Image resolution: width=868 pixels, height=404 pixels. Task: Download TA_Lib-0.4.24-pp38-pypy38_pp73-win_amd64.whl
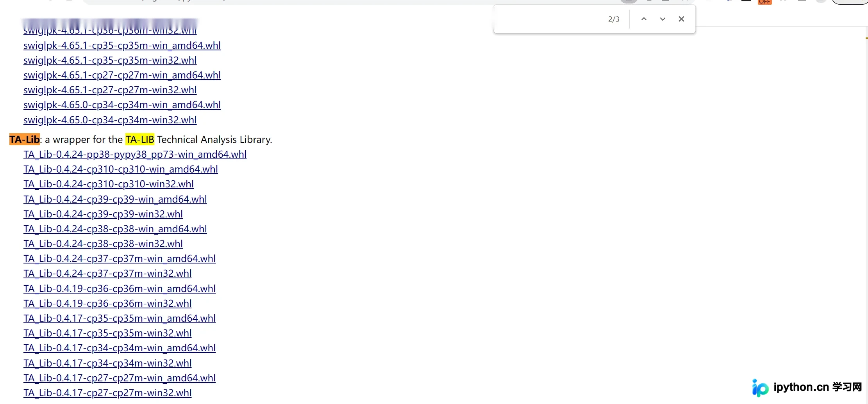[x=135, y=154]
